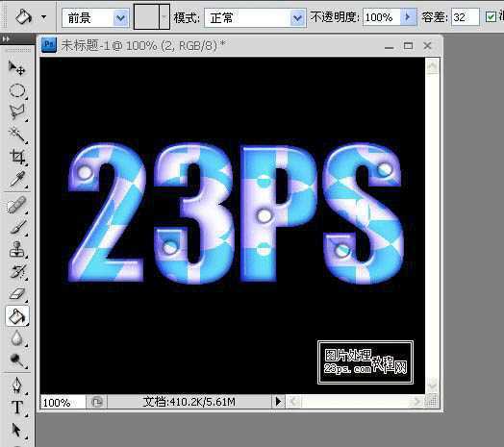Select the Type tool
This screenshot has height=447, width=504.
pyautogui.click(x=16, y=408)
